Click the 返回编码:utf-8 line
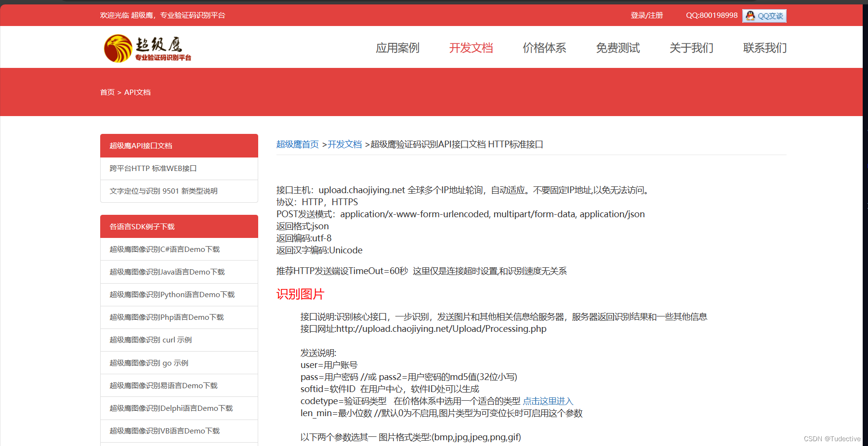This screenshot has width=868, height=446. (304, 238)
